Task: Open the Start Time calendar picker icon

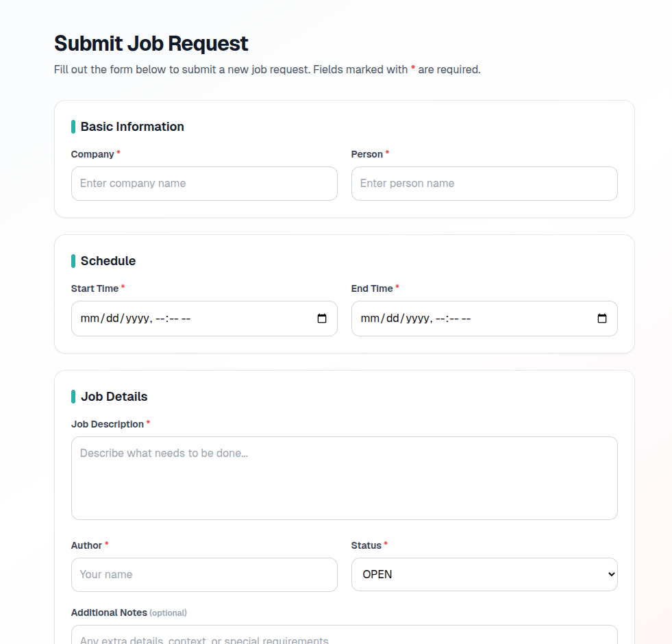Action: click(x=322, y=318)
